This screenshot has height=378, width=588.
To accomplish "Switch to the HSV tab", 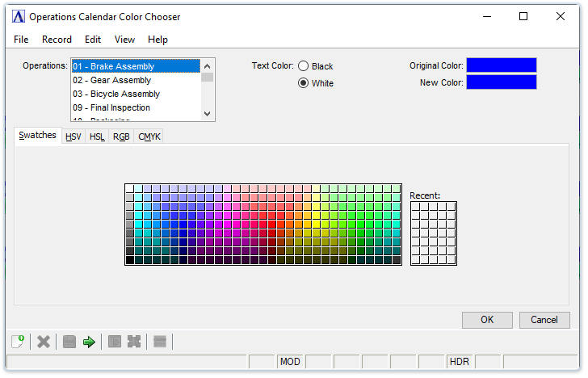I will tap(73, 136).
